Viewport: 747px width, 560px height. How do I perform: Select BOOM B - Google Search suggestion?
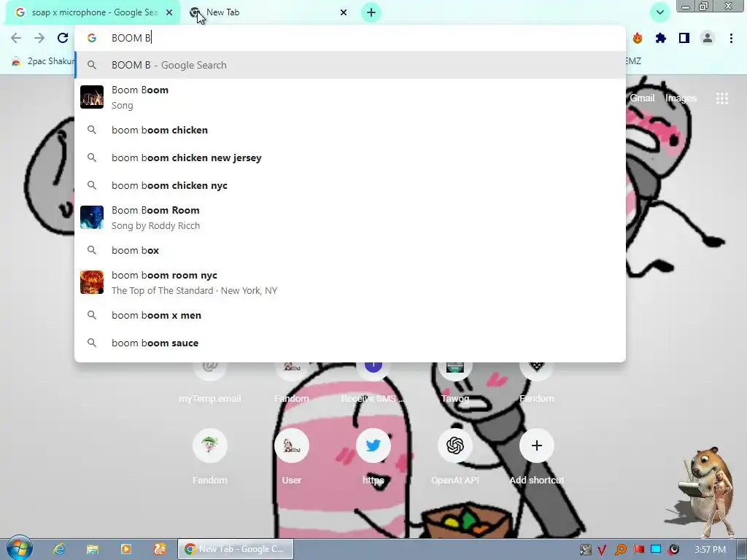tap(350, 65)
